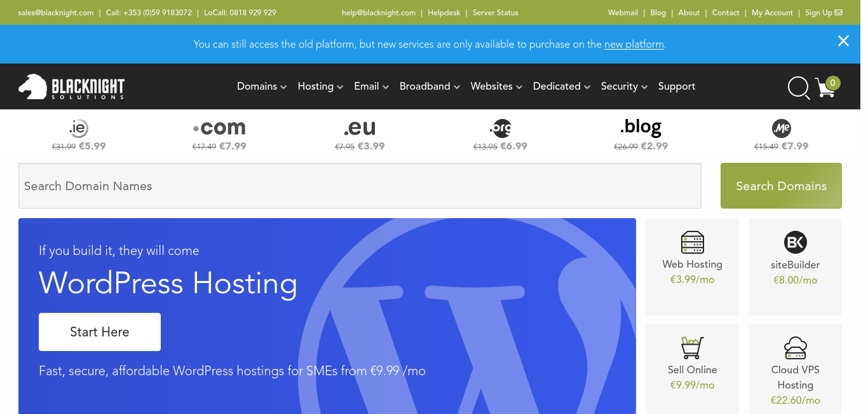Click the siteBuilder BK icon
The image size is (868, 414).
795,242
